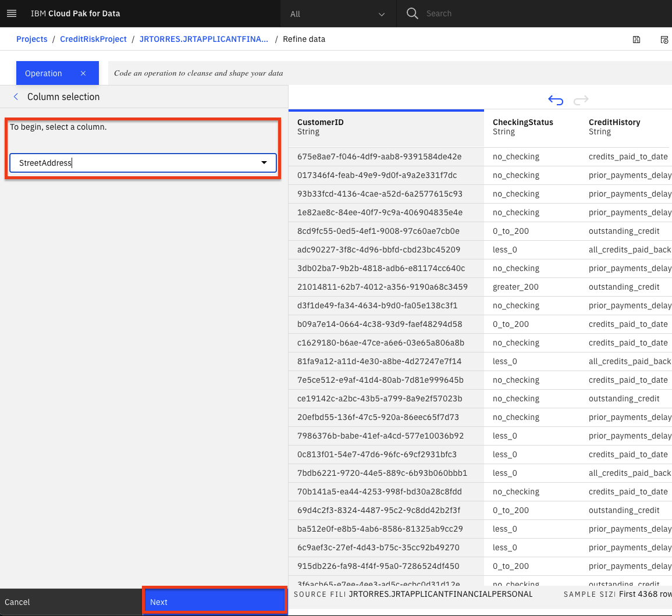Open the schedule/jobs icon at top right
Screen dimensions: 672x616
(x=664, y=40)
